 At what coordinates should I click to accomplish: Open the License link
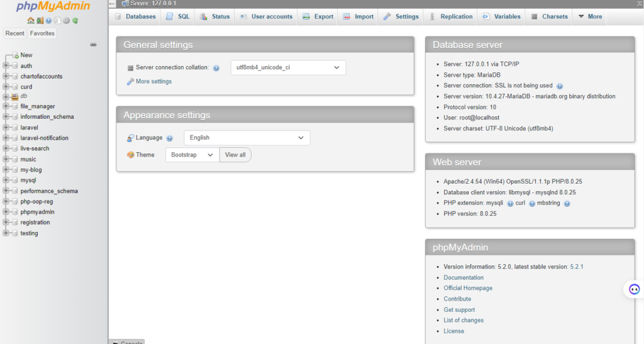[x=453, y=331]
